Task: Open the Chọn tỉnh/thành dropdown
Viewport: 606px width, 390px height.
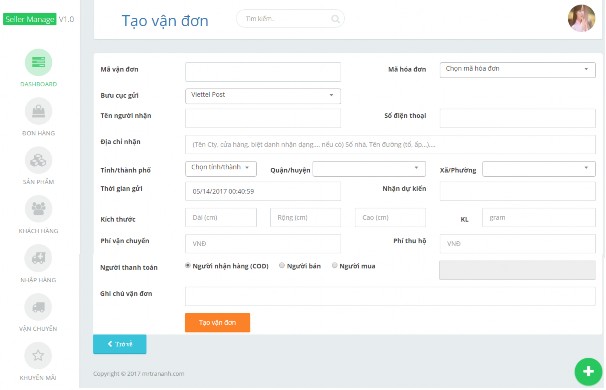Action: coord(221,169)
